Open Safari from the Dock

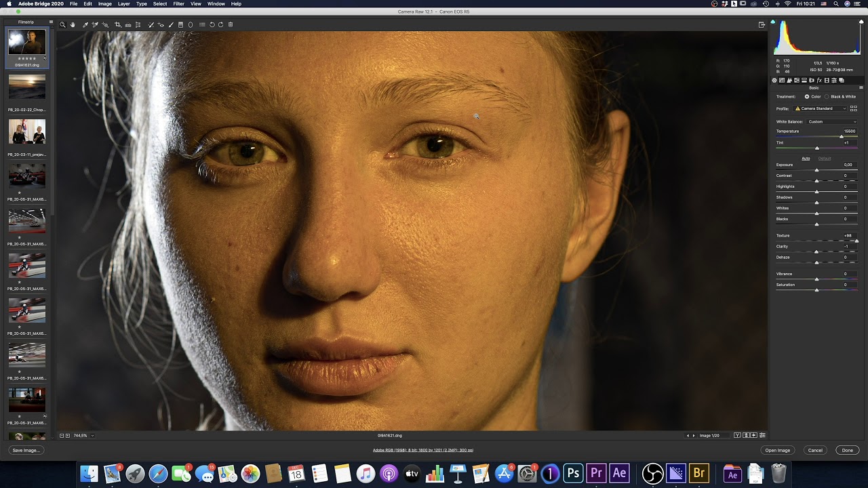[158, 473]
